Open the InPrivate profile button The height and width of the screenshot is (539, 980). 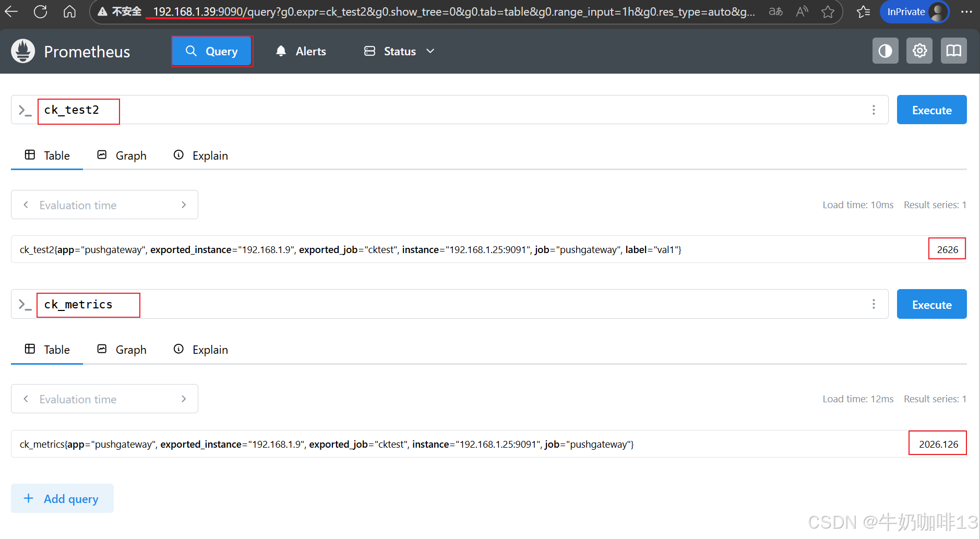click(x=914, y=11)
